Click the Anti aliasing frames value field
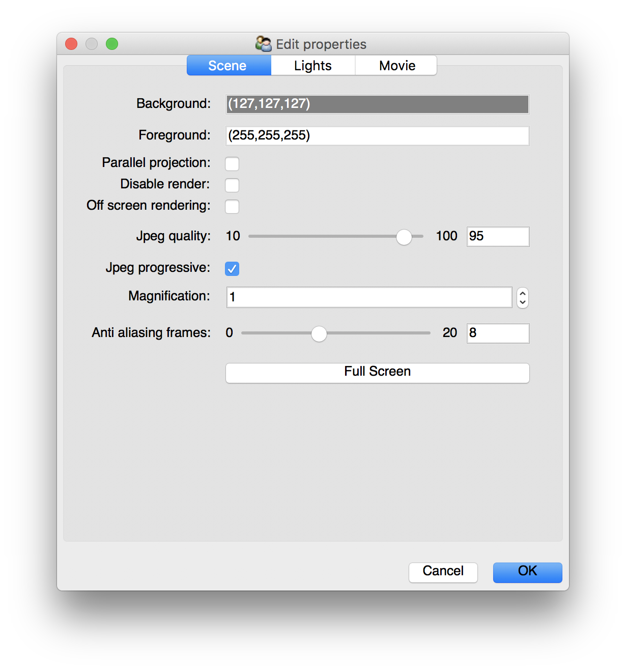The width and height of the screenshot is (626, 672). coord(498,333)
